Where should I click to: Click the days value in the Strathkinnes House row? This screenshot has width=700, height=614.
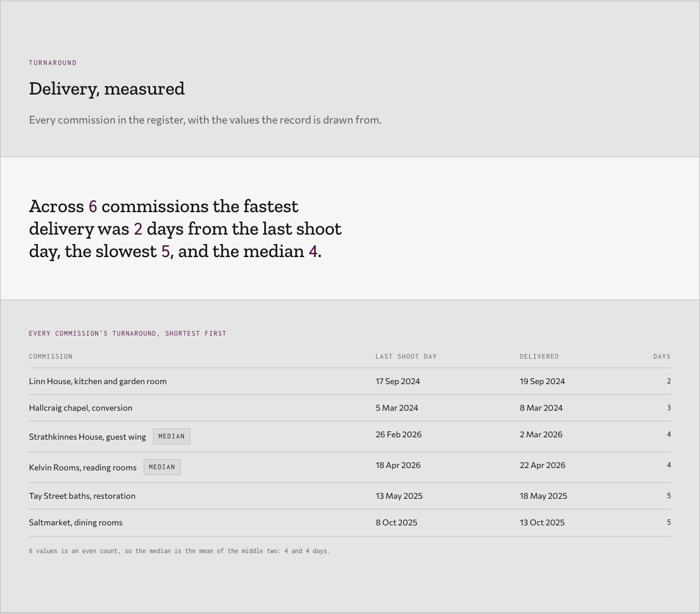point(669,434)
